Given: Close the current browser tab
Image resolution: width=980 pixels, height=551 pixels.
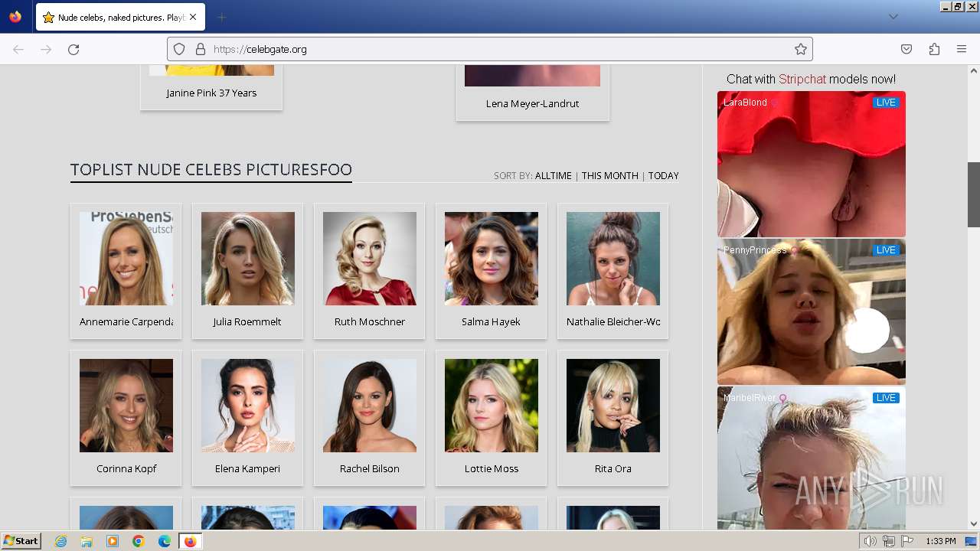Looking at the screenshot, I should point(193,17).
